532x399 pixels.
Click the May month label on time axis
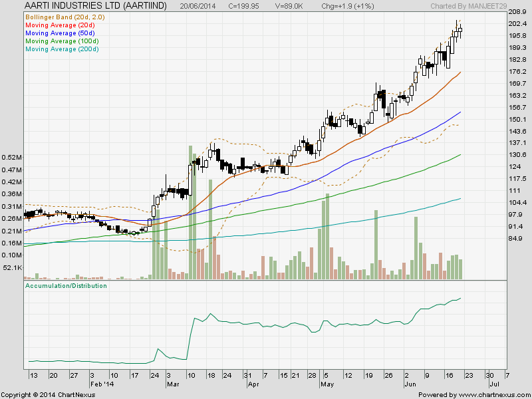(327, 384)
